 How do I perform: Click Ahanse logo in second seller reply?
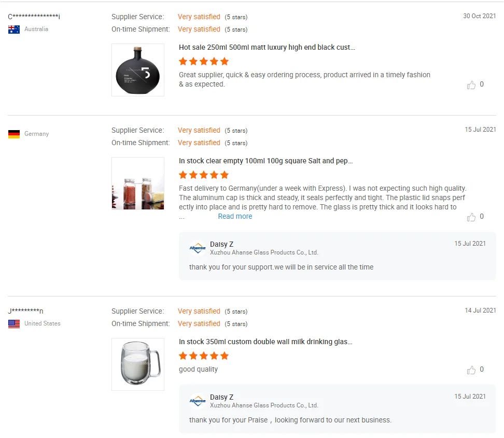tap(198, 401)
